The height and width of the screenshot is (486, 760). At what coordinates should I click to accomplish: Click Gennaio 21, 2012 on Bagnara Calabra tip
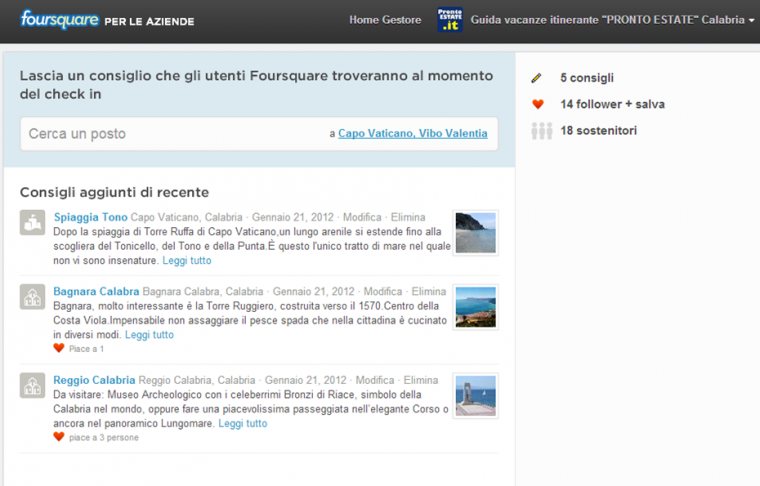point(314,291)
